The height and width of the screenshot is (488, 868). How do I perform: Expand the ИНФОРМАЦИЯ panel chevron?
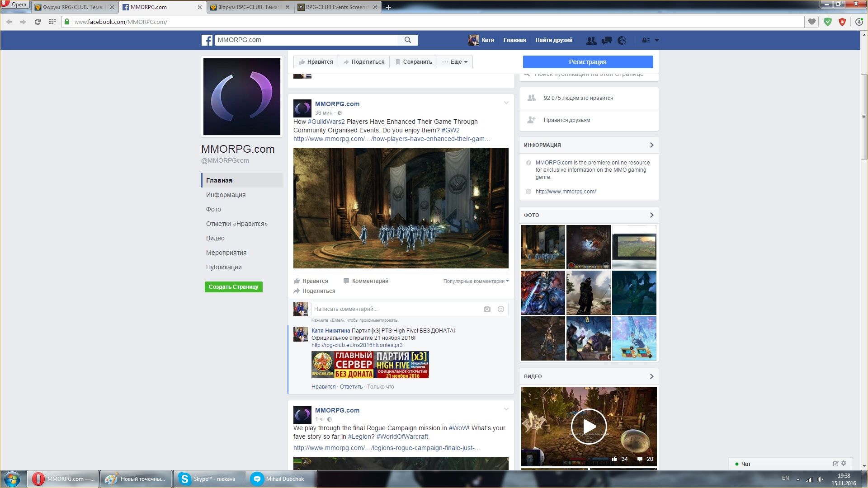651,145
